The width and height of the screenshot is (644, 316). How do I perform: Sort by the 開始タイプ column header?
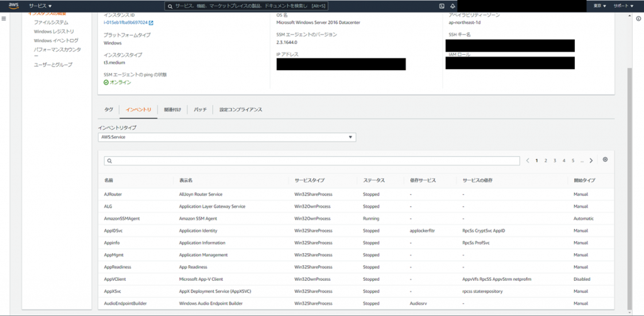[584, 180]
